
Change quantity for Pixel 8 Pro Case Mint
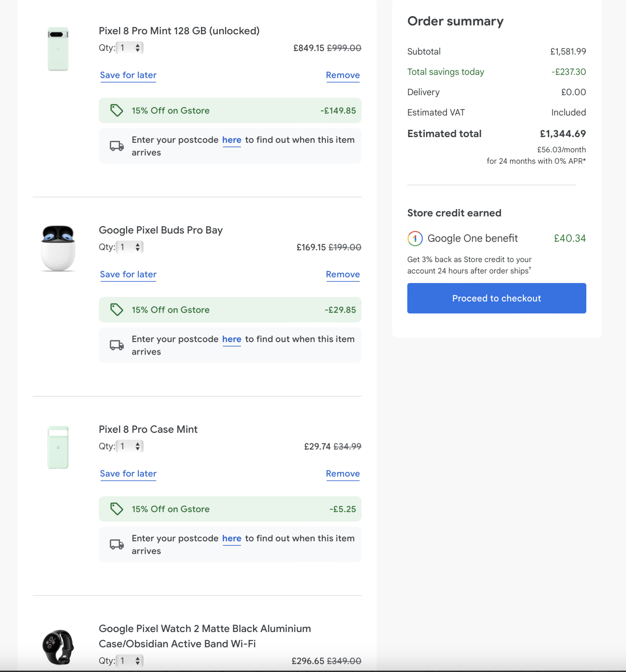129,446
